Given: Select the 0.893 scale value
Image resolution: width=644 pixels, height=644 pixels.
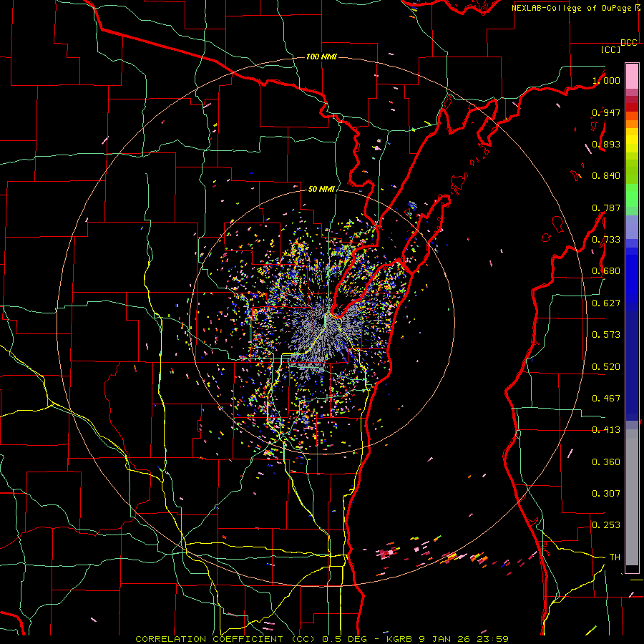Looking at the screenshot, I should coord(606,144).
